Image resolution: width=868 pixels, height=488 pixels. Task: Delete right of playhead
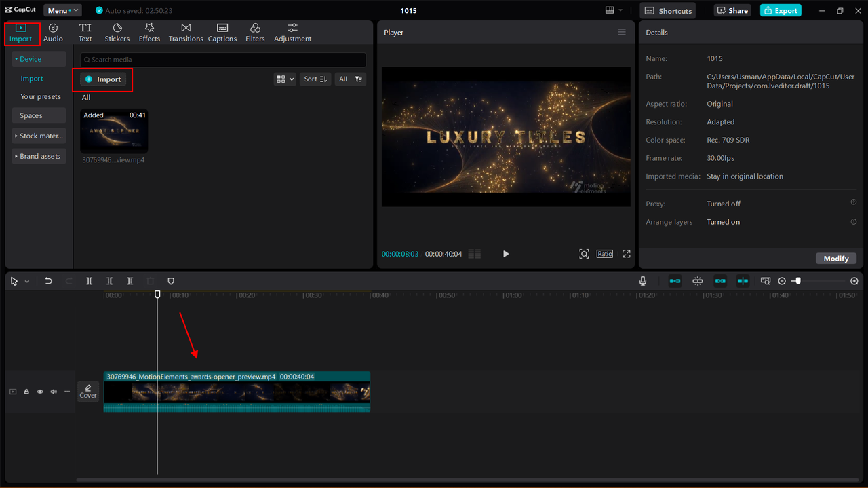click(130, 281)
